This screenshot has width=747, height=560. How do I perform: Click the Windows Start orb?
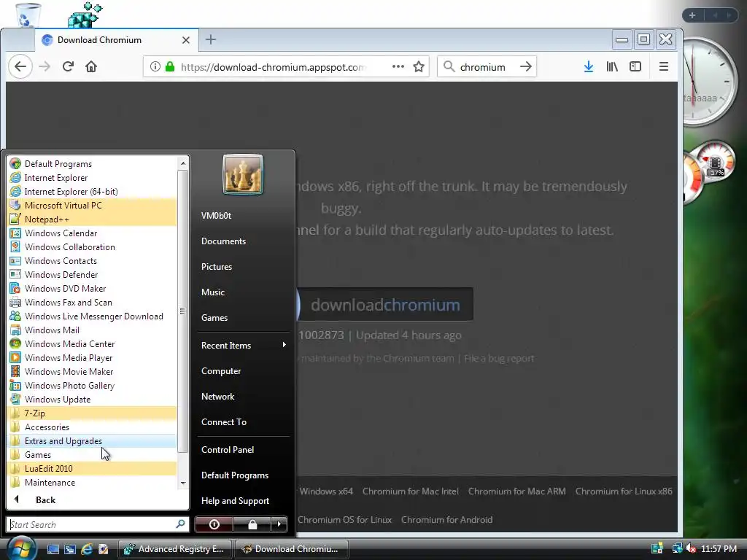pos(21,548)
